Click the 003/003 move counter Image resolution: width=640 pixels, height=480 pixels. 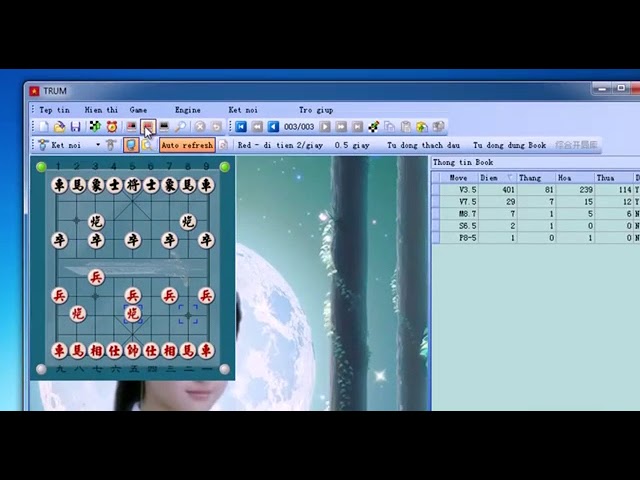[299, 127]
